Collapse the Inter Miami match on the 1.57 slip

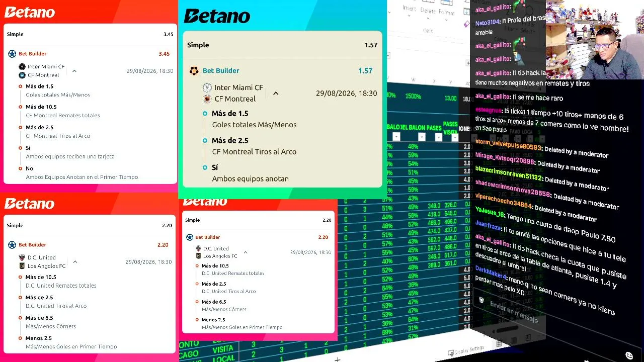click(x=276, y=93)
